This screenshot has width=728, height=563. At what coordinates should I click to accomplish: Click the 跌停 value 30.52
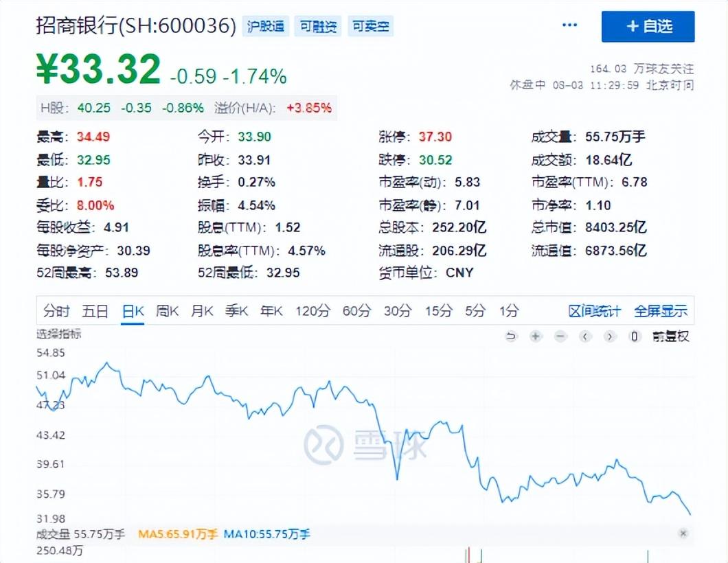(x=435, y=160)
